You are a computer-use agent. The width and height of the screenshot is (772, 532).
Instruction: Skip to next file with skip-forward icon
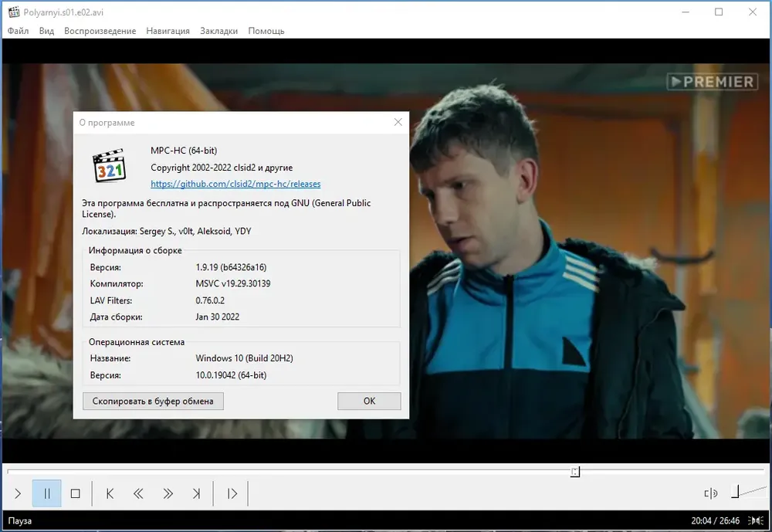pyautogui.click(x=196, y=493)
